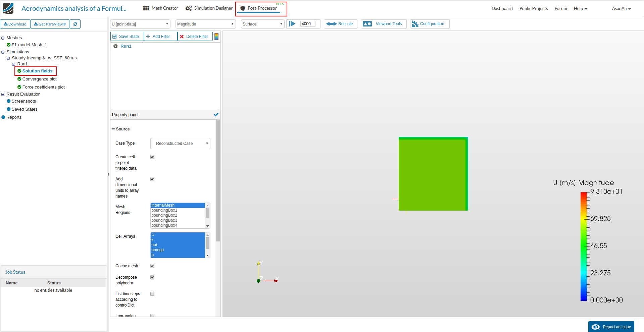Toggle Create cell-to-point filtered data checkbox

point(152,157)
